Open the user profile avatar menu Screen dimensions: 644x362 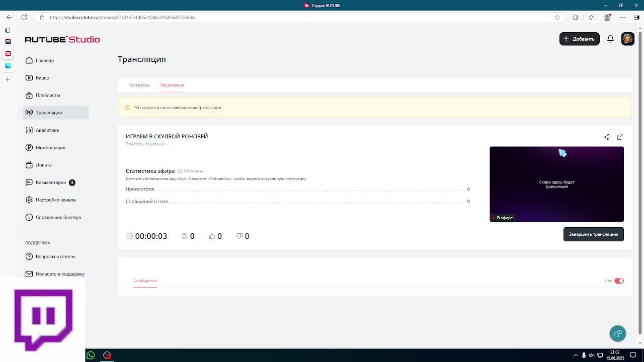pyautogui.click(x=627, y=39)
